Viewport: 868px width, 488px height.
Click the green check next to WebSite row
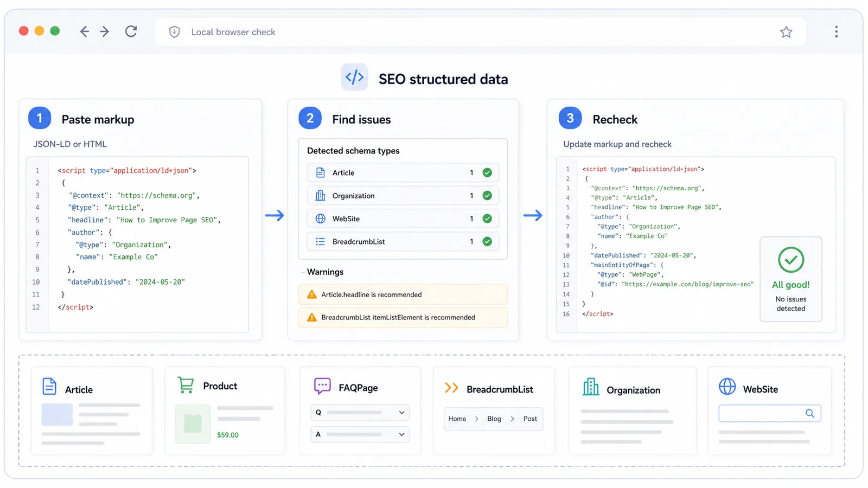(x=487, y=219)
